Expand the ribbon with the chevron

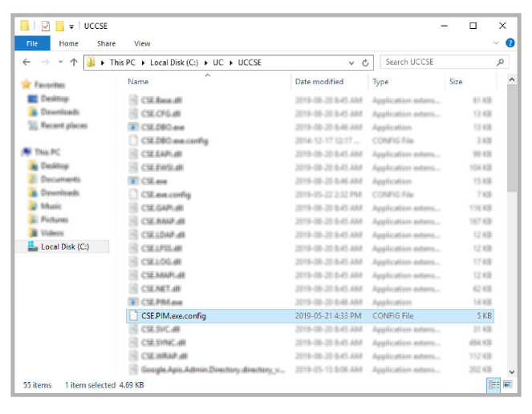coord(497,43)
